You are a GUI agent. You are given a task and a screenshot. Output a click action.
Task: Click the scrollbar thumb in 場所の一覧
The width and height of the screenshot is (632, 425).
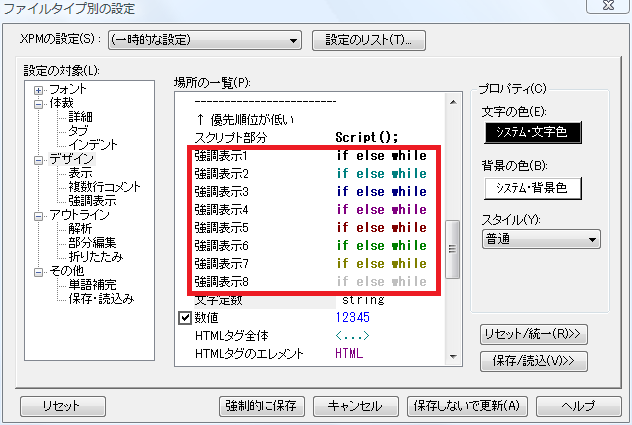click(x=453, y=249)
